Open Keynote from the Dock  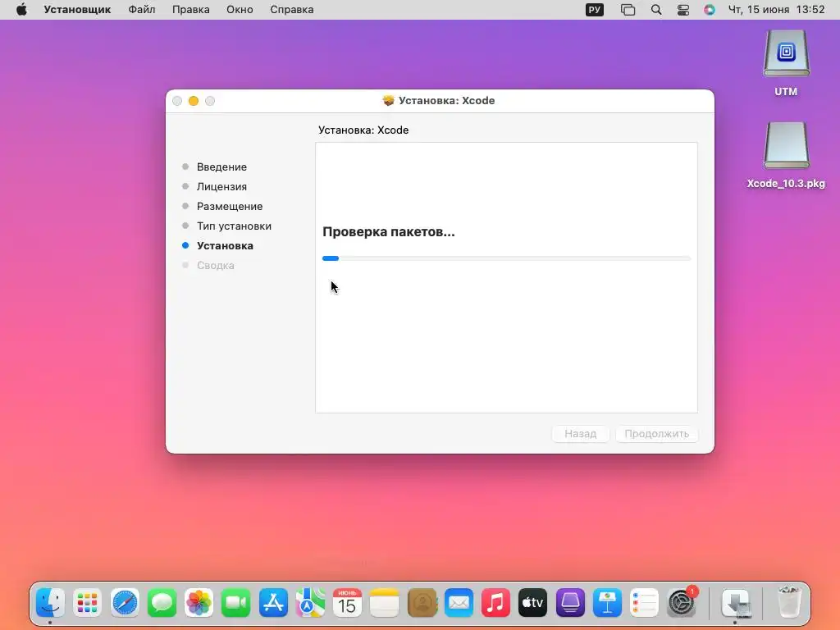point(607,603)
